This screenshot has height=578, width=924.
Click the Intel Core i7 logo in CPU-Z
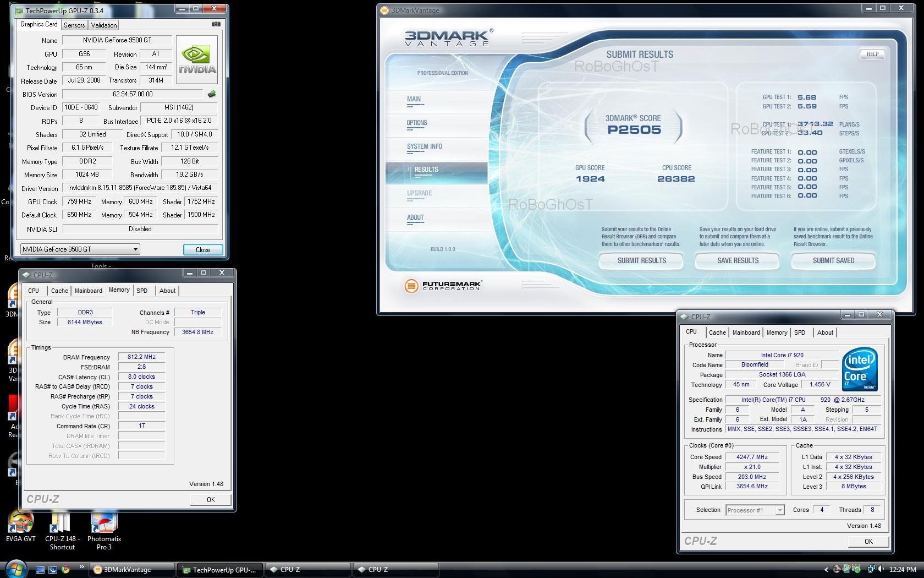(x=860, y=369)
